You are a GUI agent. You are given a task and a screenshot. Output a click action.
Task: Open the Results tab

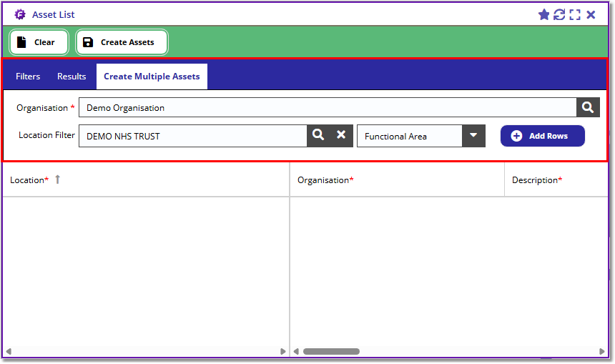tap(72, 77)
